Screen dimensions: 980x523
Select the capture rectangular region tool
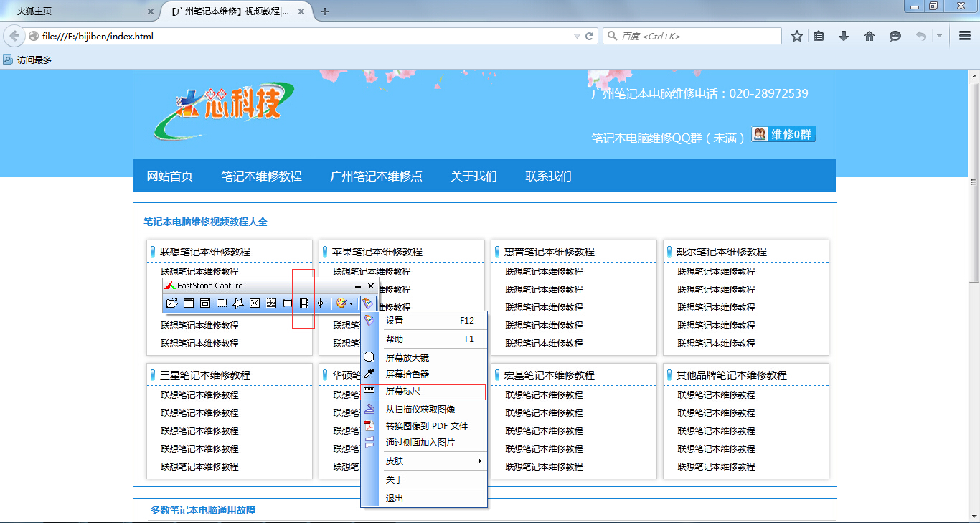point(222,303)
